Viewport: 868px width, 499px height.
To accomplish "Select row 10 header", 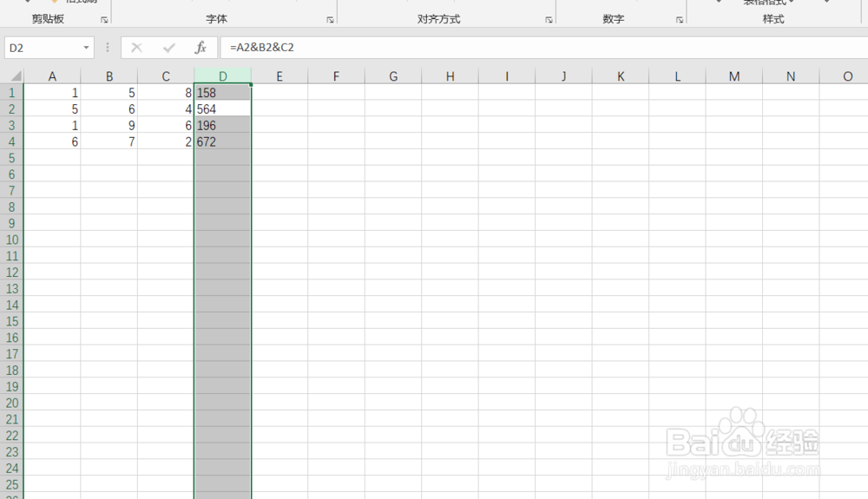I will 11,240.
